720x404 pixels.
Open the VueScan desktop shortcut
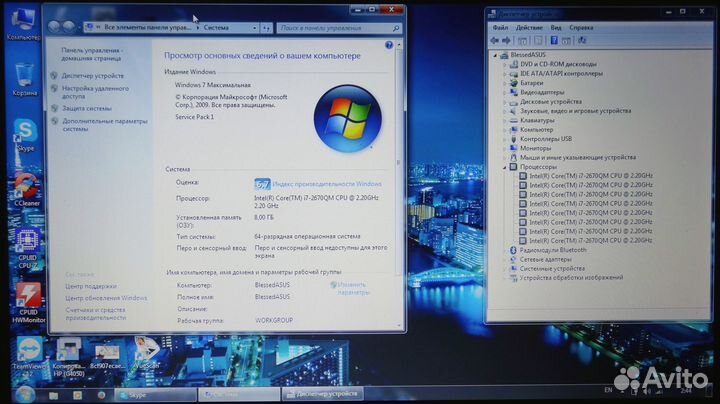tap(146, 354)
